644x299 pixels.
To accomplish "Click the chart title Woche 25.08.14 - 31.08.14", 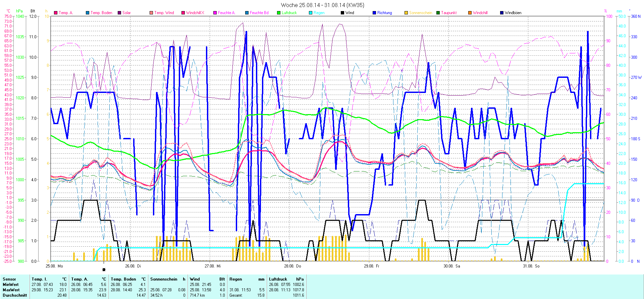I will 322,5.
